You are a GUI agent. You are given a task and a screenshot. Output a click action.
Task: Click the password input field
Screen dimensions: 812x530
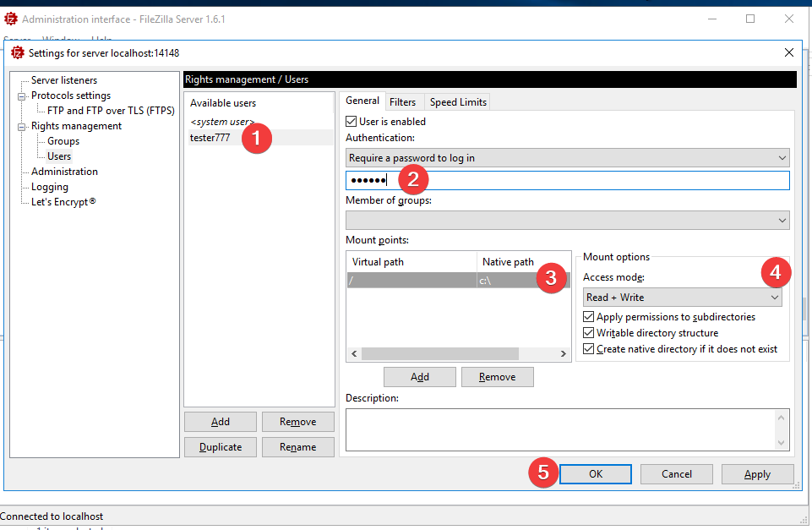point(568,180)
